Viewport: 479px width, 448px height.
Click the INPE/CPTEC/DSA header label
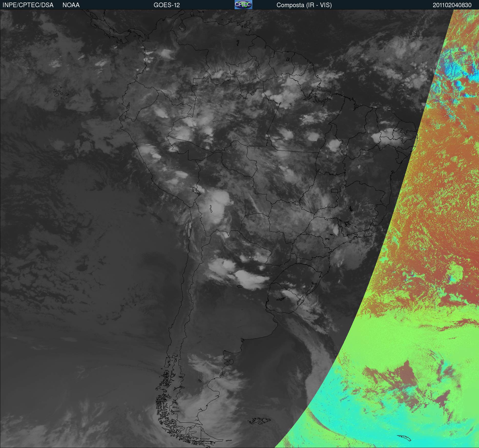pyautogui.click(x=28, y=5)
